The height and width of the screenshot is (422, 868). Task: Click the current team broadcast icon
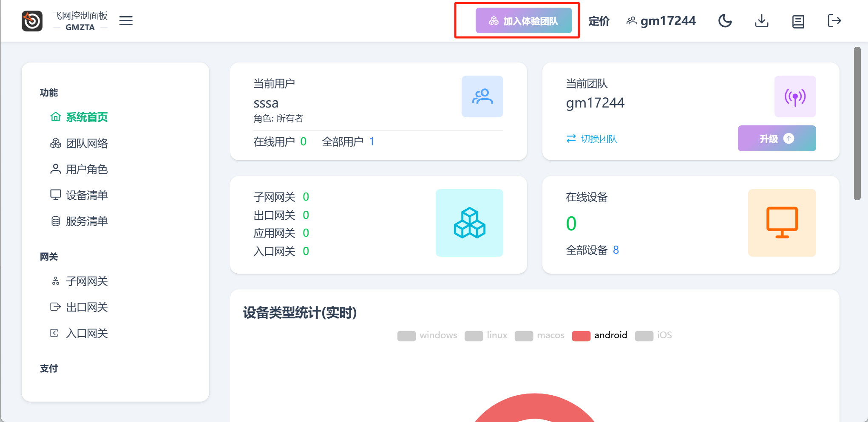(x=794, y=96)
